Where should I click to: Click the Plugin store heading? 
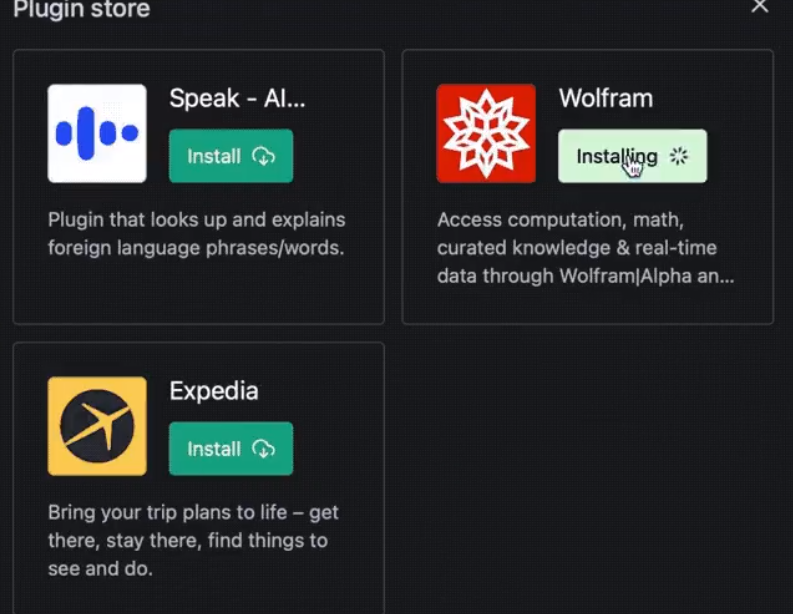[x=81, y=9]
